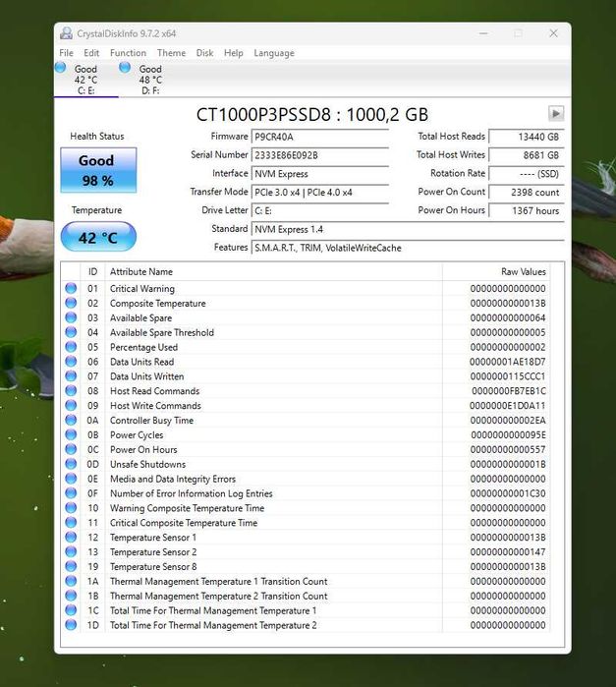This screenshot has width=616, height=687.
Task: Click the Raw Values column header
Action: pos(496,271)
